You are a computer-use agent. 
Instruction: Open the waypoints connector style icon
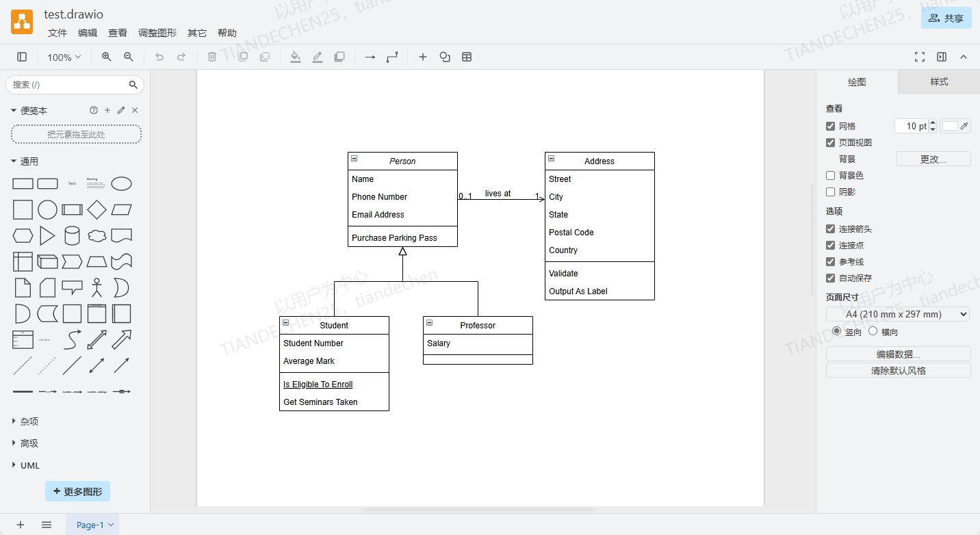point(392,57)
